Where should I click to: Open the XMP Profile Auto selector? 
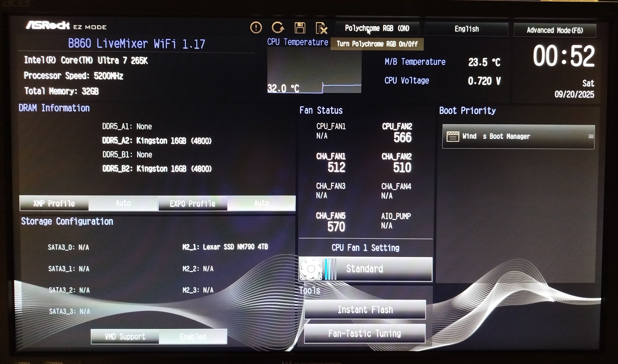coord(123,203)
